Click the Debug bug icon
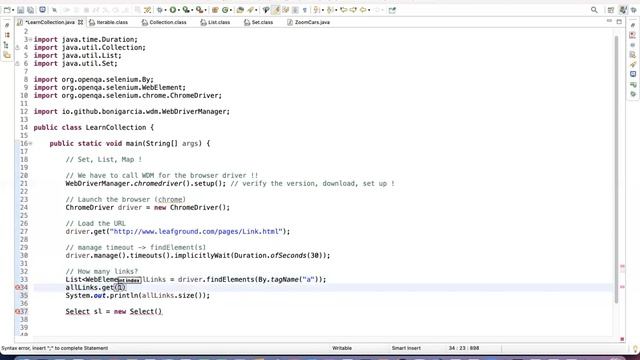This screenshot has height=360, width=640. [160, 10]
